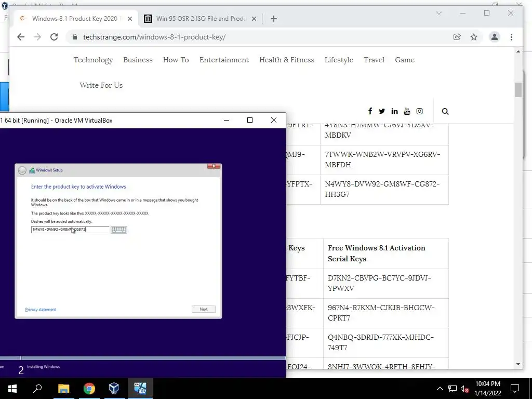This screenshot has height=399, width=532.
Task: Open the on-screen keyboard icon in Setup
Action: [x=119, y=230]
